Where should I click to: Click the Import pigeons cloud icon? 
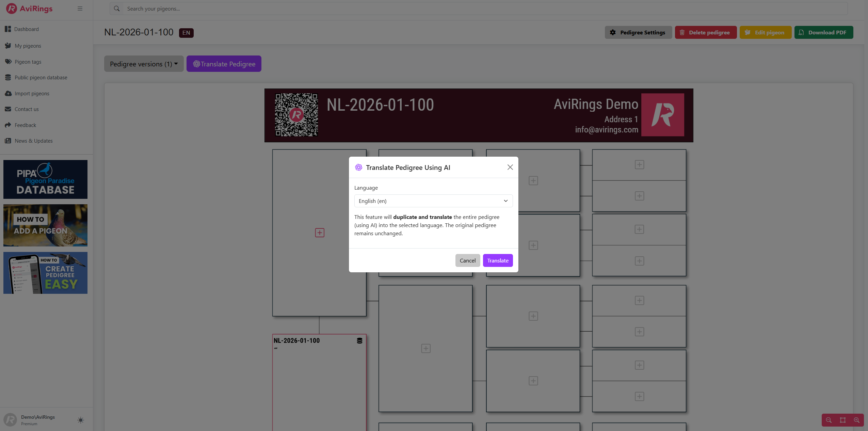tap(8, 93)
